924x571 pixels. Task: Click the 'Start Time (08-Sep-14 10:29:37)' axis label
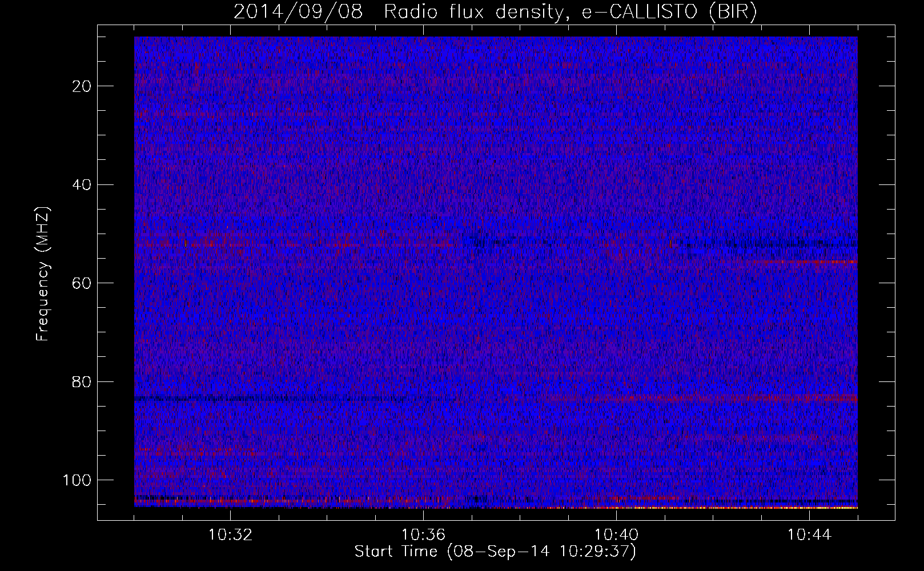(495, 552)
